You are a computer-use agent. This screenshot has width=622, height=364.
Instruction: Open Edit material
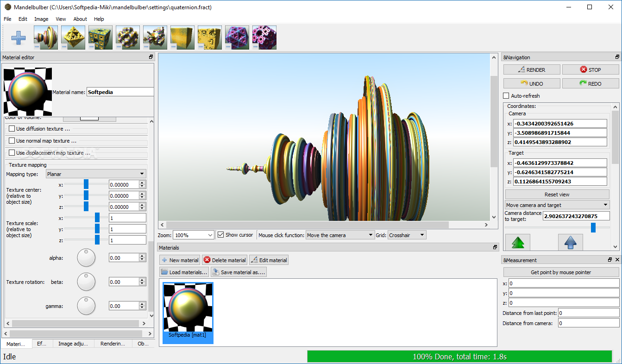pos(269,260)
